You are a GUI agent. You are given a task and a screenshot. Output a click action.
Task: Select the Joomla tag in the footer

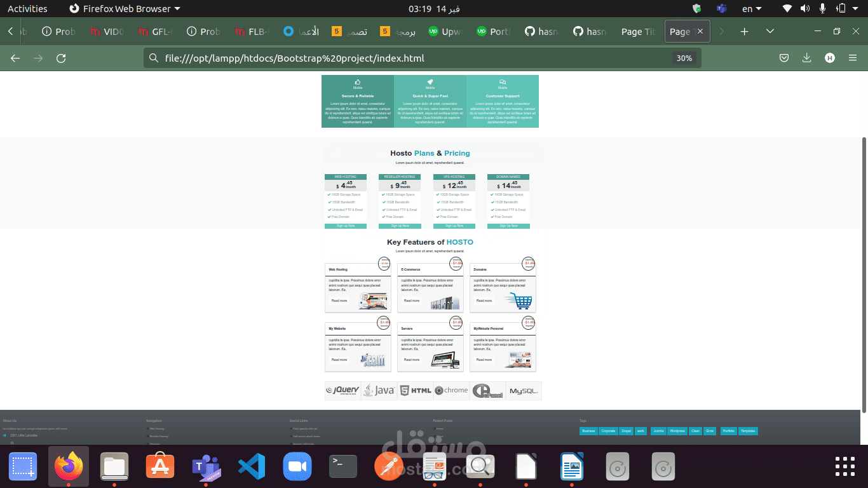[x=658, y=431]
